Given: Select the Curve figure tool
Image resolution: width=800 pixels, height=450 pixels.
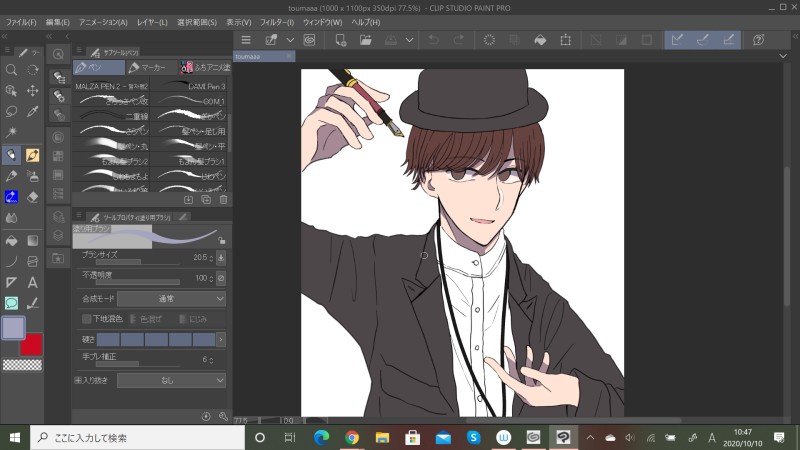Looking at the screenshot, I should [11, 261].
